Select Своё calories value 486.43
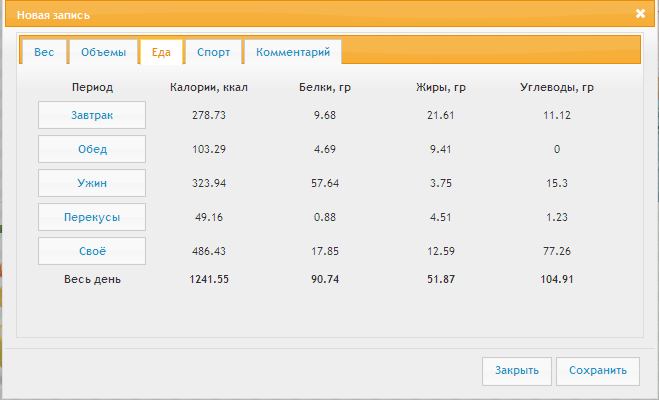Screen dimensions: 659x400 [209, 251]
